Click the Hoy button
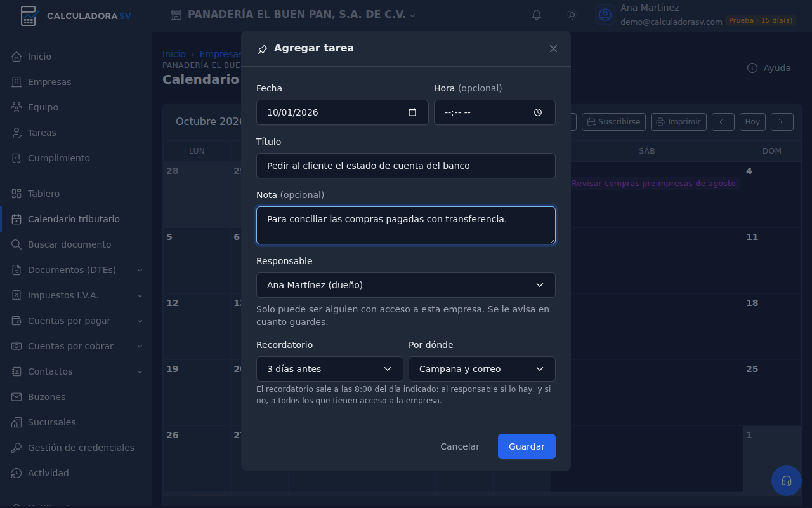812x508 pixels. pyautogui.click(x=752, y=122)
